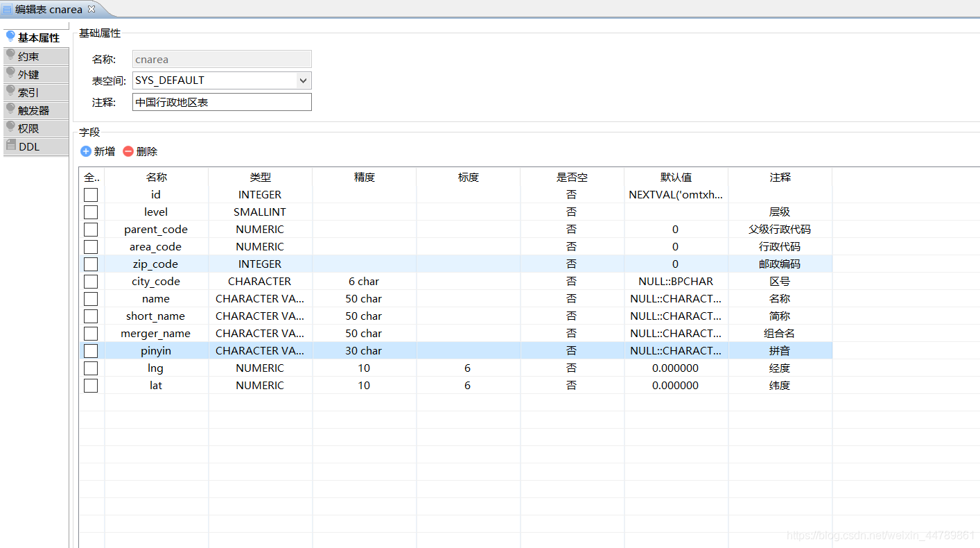Click the 名称 field showing cnarea

(x=222, y=59)
